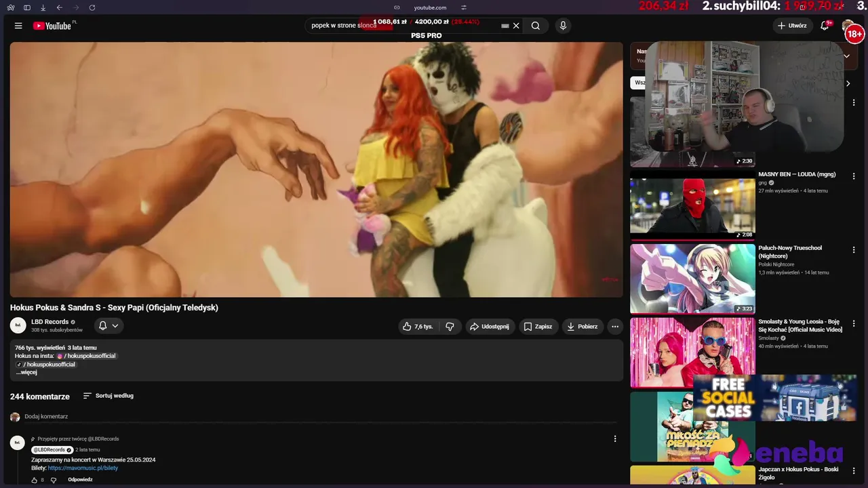Open the LBD Records channel name link
The width and height of the screenshot is (868, 488).
(50, 322)
